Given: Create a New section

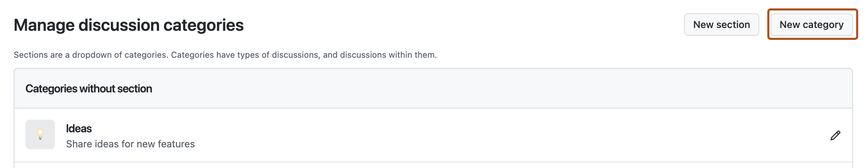Looking at the screenshot, I should coord(721,24).
